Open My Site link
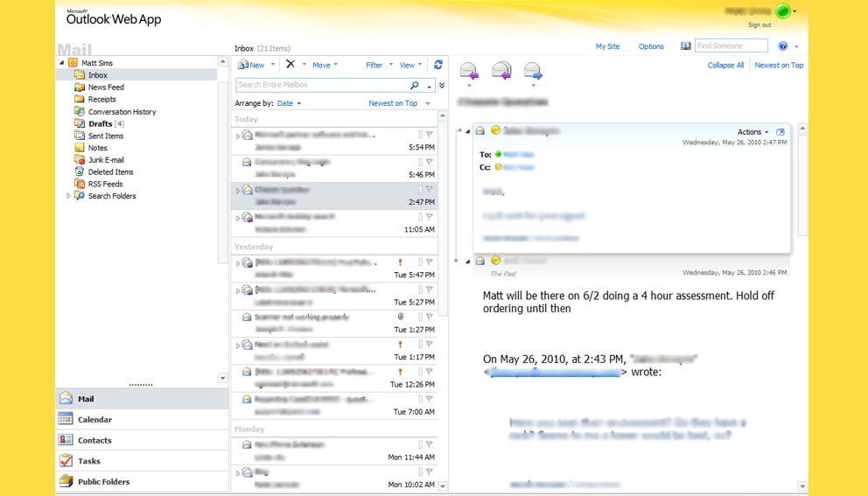 607,46
